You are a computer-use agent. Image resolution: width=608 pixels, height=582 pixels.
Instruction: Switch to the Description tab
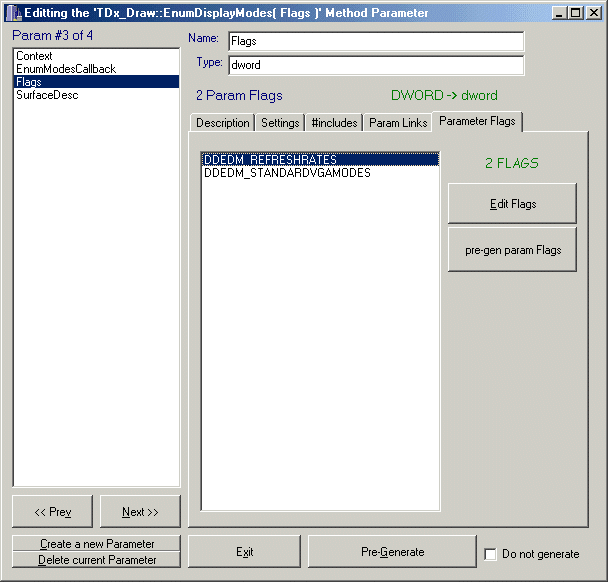click(222, 123)
